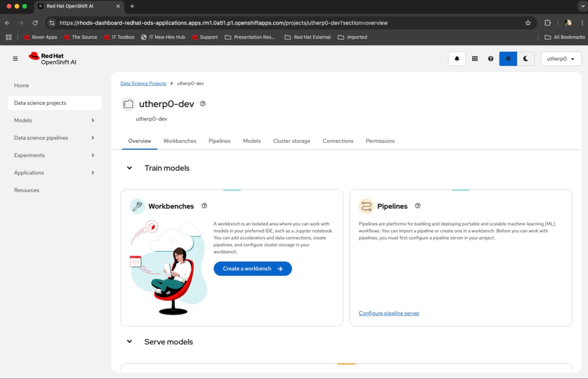Image resolution: width=588 pixels, height=379 pixels.
Task: Open the browser extensions puzzle icon
Action: [x=547, y=23]
